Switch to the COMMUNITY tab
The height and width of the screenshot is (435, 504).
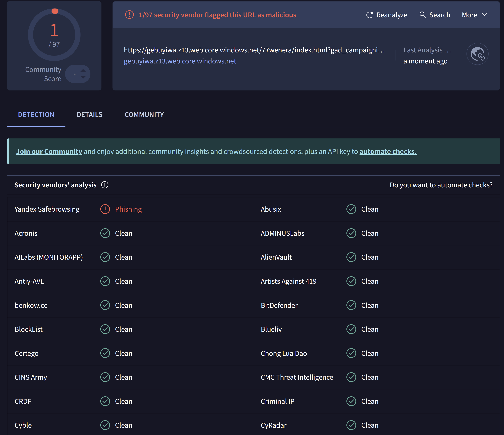pyautogui.click(x=144, y=115)
